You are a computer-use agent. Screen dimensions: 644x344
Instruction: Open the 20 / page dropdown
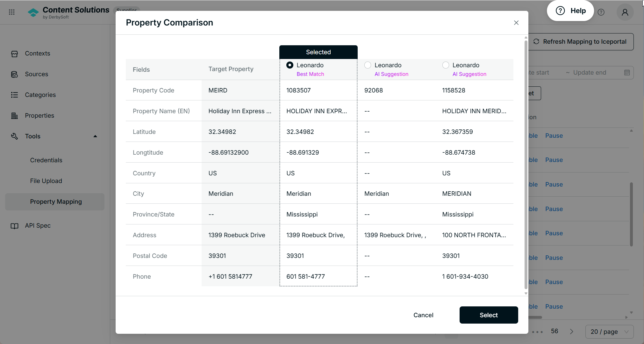pos(609,332)
